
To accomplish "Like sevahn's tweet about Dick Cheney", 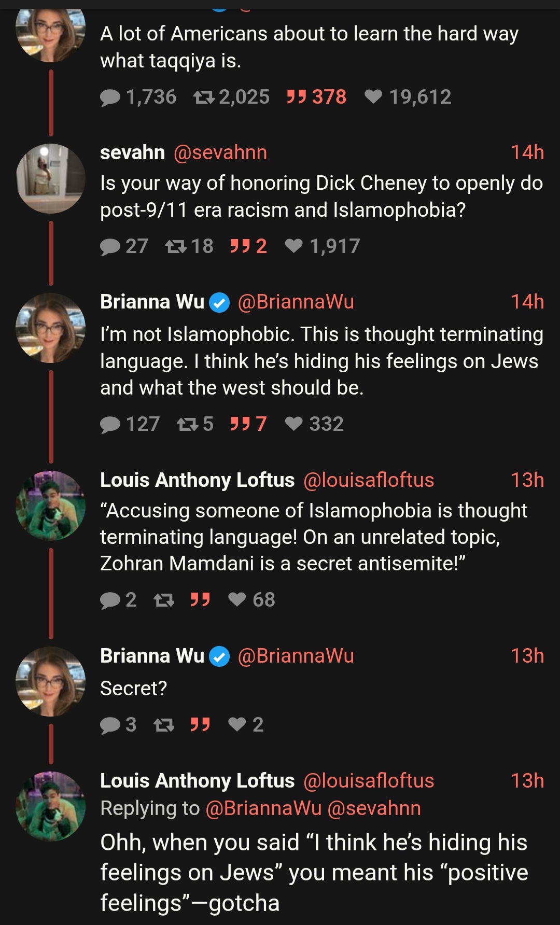I will coord(294,246).
